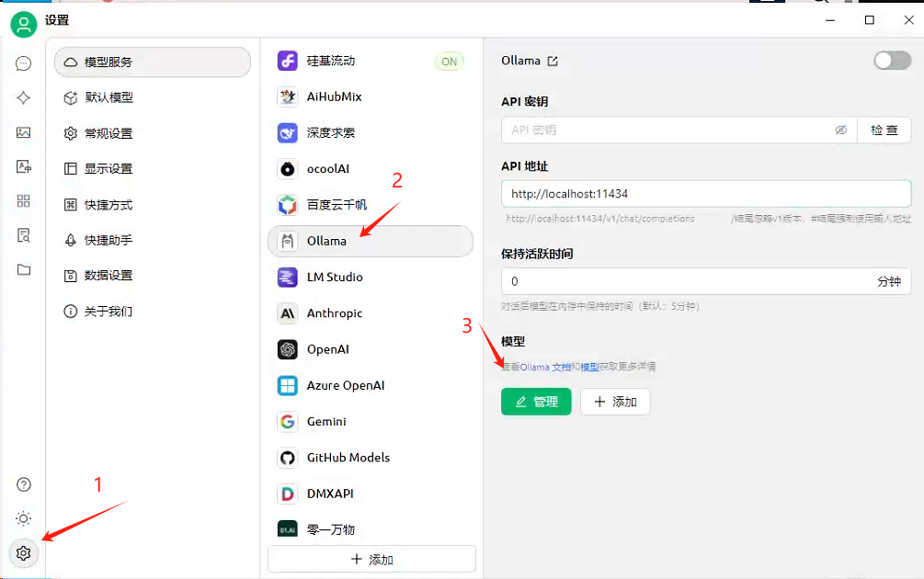Open the Ollama 文档 link

pos(545,367)
